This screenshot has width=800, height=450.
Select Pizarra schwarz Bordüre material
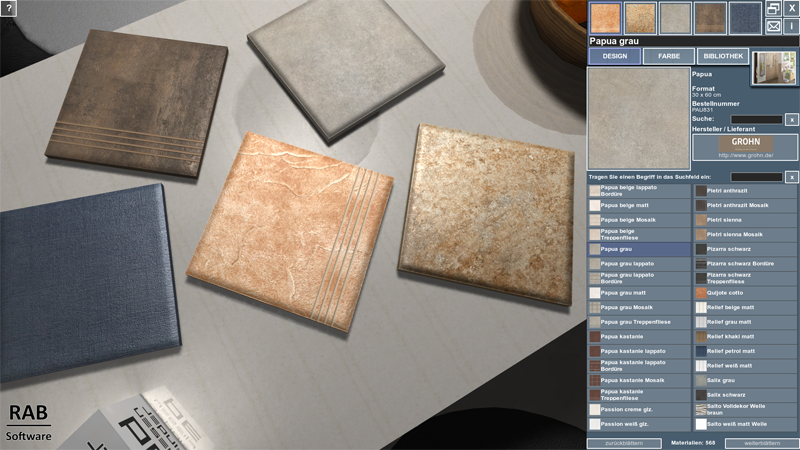pos(745,264)
